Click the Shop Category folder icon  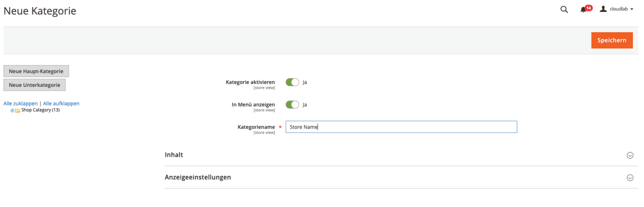tap(18, 110)
